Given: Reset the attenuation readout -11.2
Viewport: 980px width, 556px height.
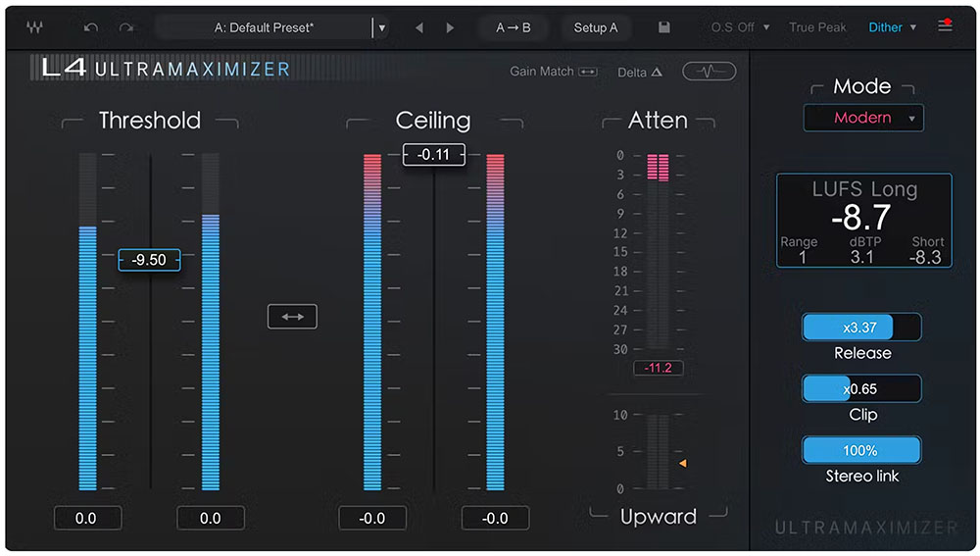Looking at the screenshot, I should [x=659, y=368].
